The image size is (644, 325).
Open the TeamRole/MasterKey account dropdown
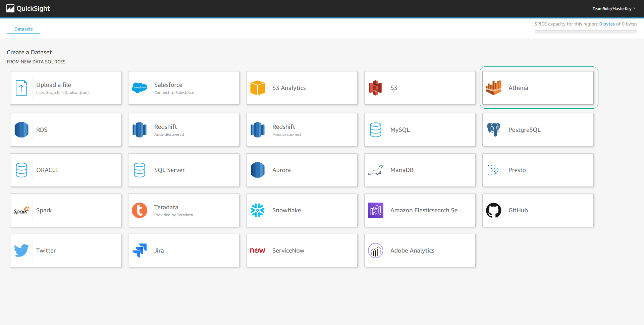click(x=614, y=9)
